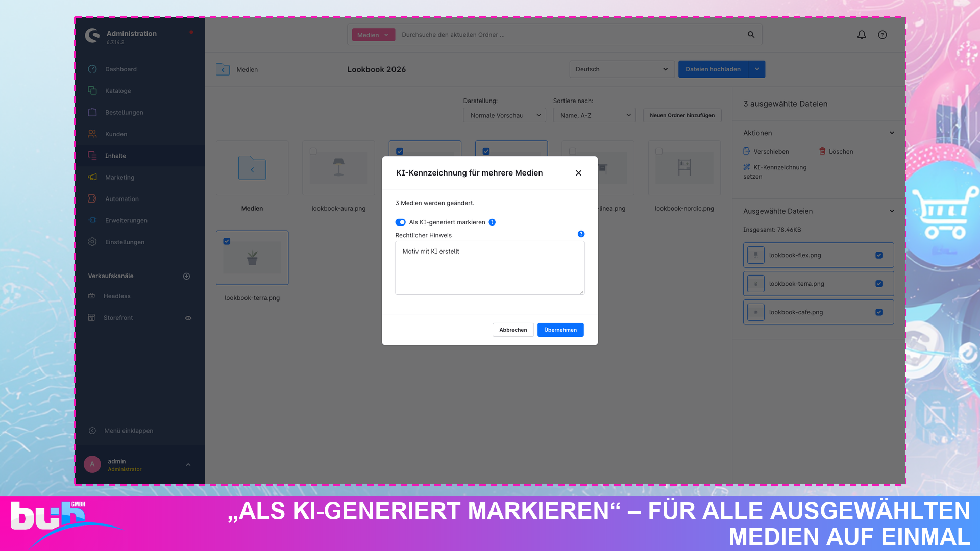Click the add sales channel plus icon

point(187,276)
